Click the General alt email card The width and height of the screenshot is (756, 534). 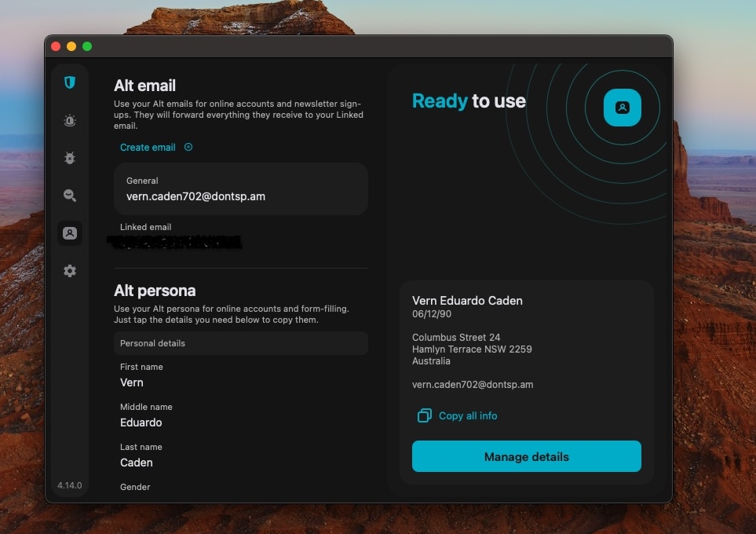[240, 188]
